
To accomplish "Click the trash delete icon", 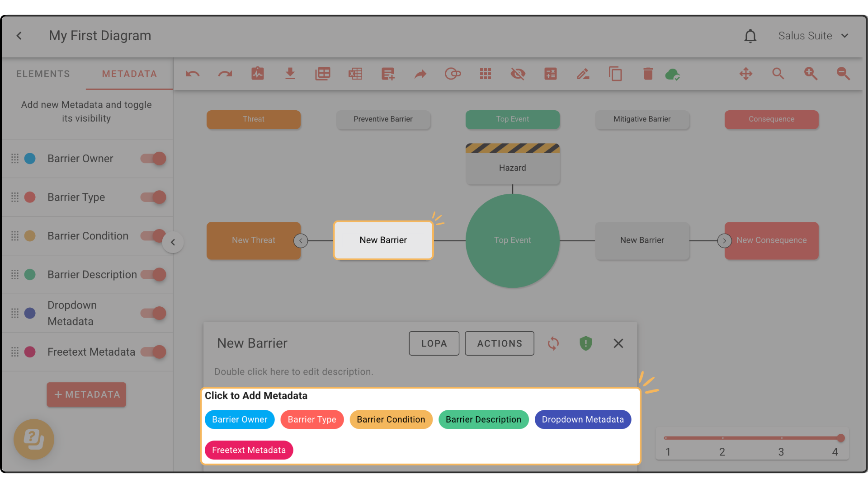I will (648, 74).
